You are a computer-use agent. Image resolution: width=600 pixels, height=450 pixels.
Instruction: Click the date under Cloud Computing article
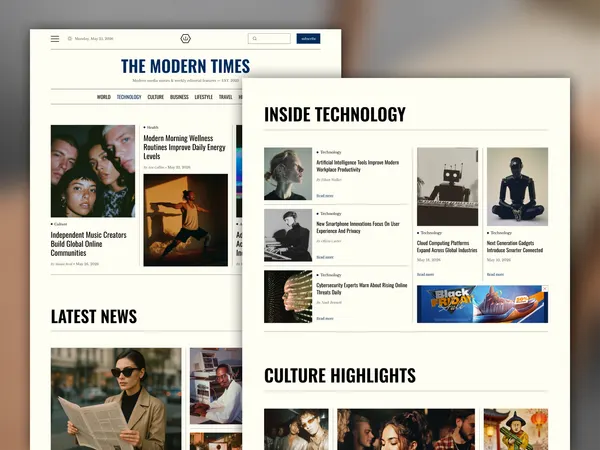(429, 260)
